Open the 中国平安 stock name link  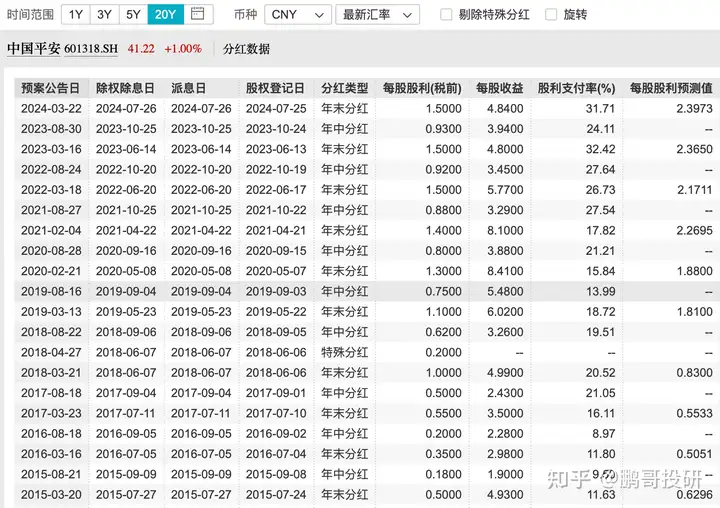point(34,49)
